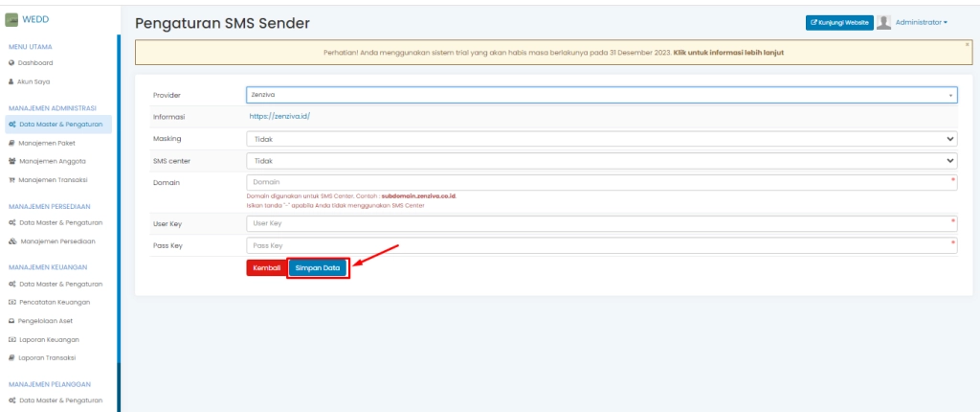Open Manajemen Transaksi sidebar item
Screen dimensions: 980x412
pos(54,180)
